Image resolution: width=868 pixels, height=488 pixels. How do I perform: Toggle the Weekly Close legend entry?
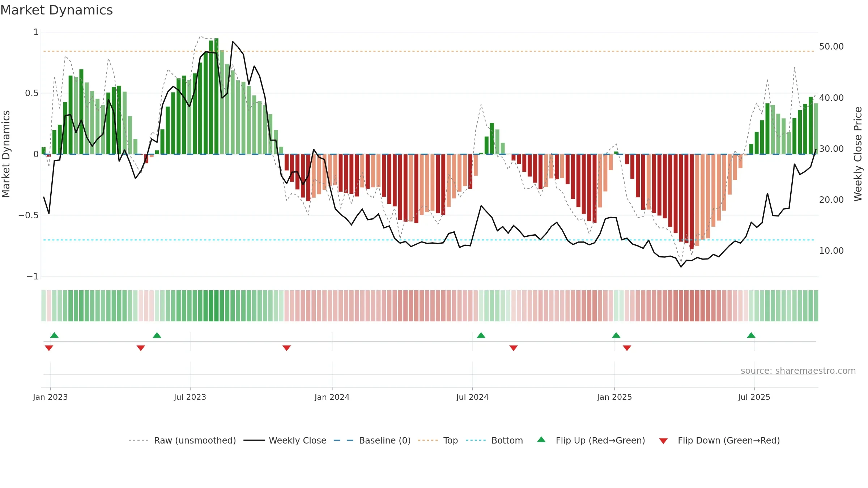point(285,440)
